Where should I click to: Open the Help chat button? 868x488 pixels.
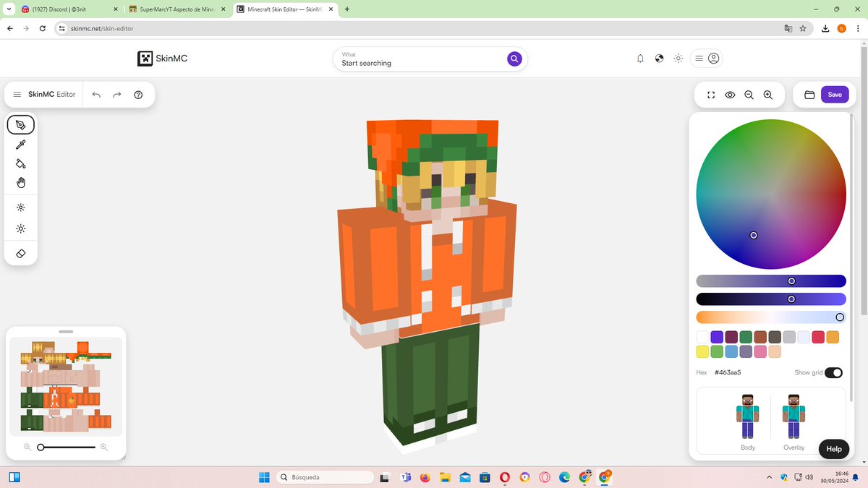[833, 449]
